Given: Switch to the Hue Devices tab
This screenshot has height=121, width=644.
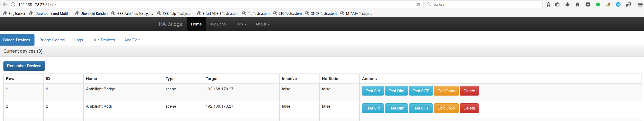Looking at the screenshot, I should [x=103, y=40].
